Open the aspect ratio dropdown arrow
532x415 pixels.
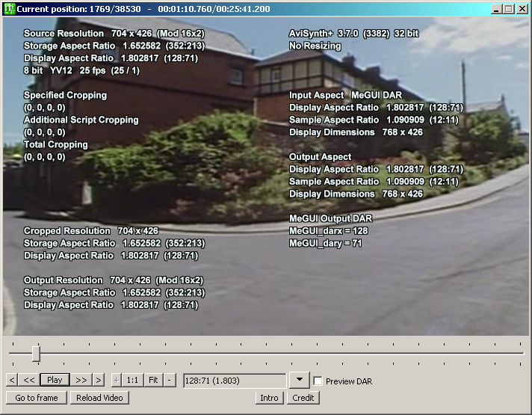pos(299,380)
